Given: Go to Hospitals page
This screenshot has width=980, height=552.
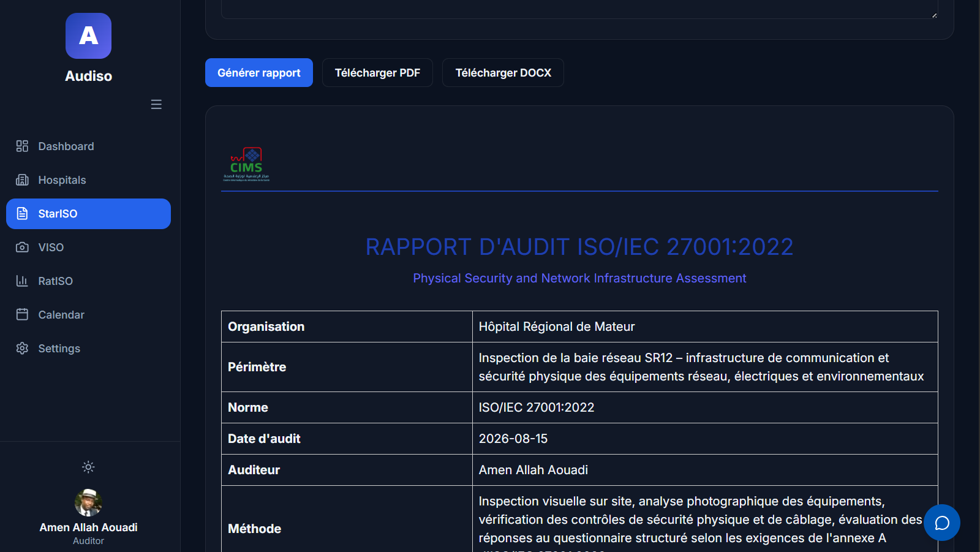Looking at the screenshot, I should coord(88,180).
